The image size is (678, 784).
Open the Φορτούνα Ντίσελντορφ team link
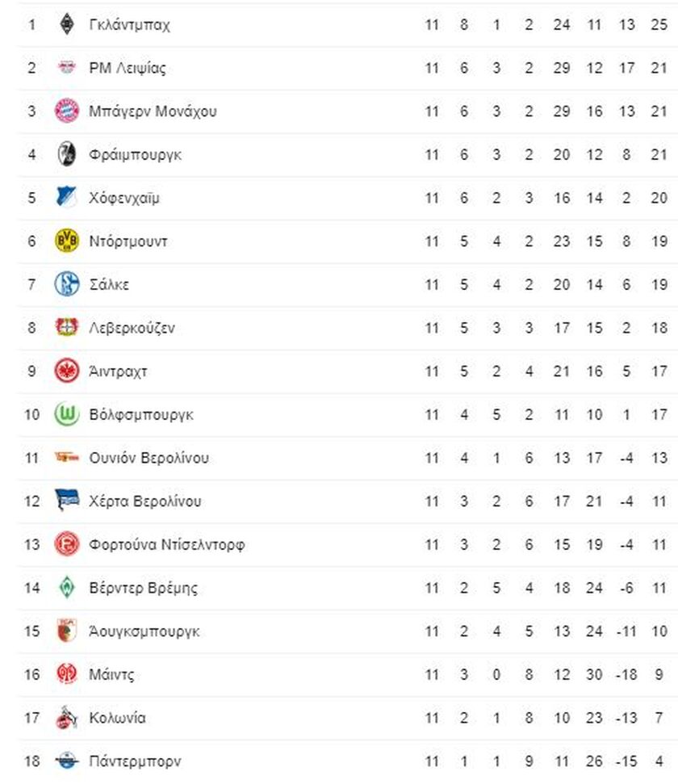tap(167, 544)
